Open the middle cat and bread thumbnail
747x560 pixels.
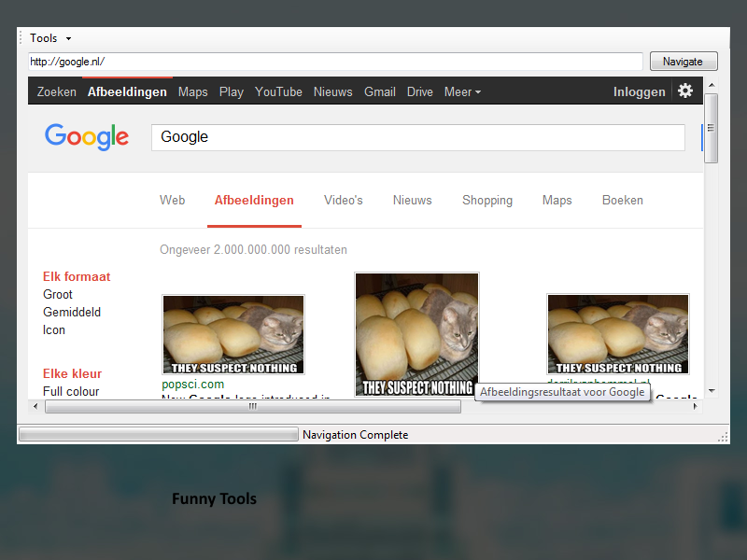pos(416,334)
